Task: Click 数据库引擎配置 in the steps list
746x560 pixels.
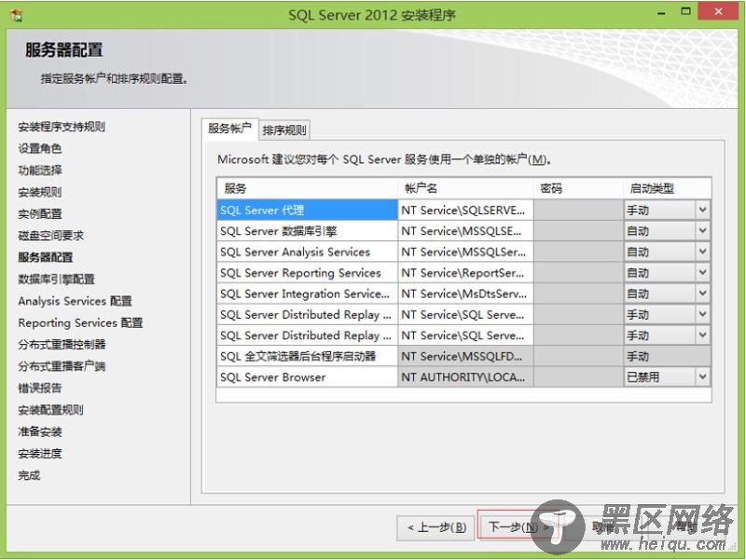Action: point(57,279)
